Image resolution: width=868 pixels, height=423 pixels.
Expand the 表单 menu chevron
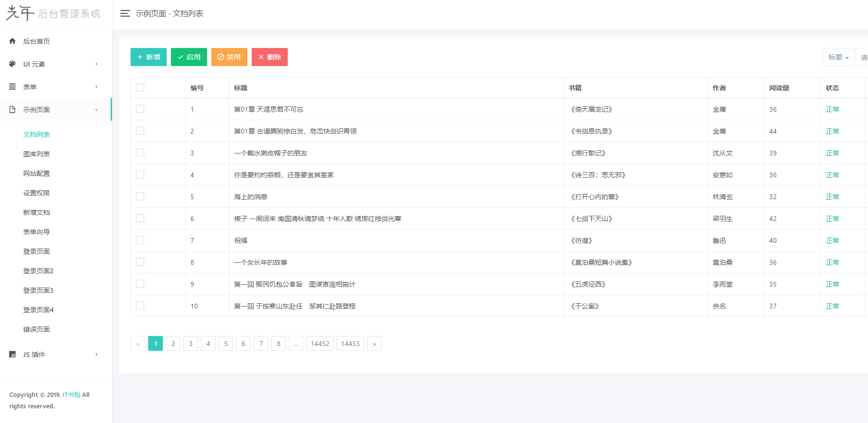click(96, 87)
